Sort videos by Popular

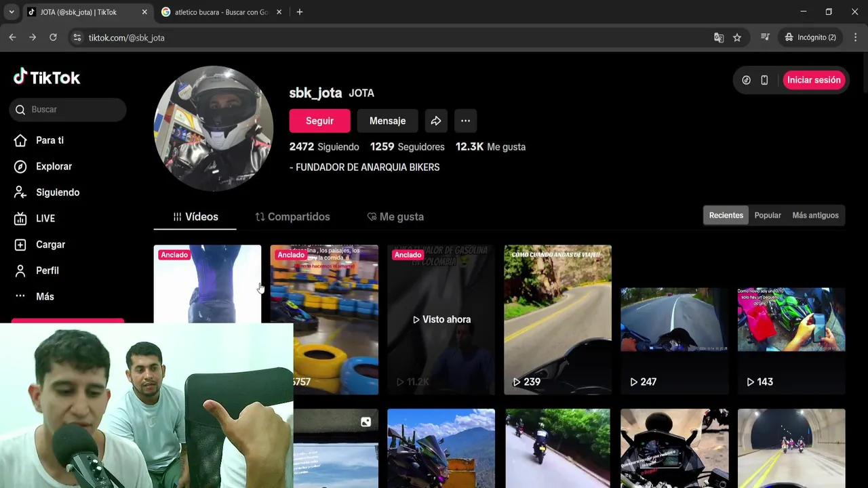click(x=768, y=216)
